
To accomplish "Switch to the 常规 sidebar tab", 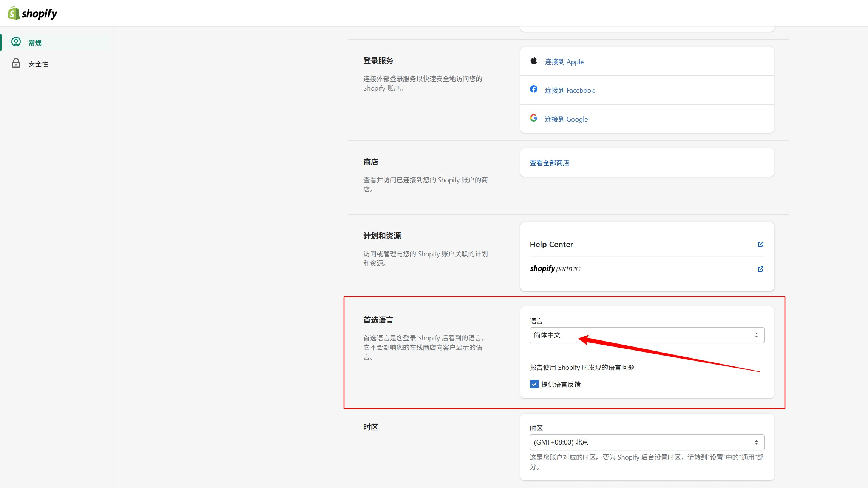I will 35,43.
